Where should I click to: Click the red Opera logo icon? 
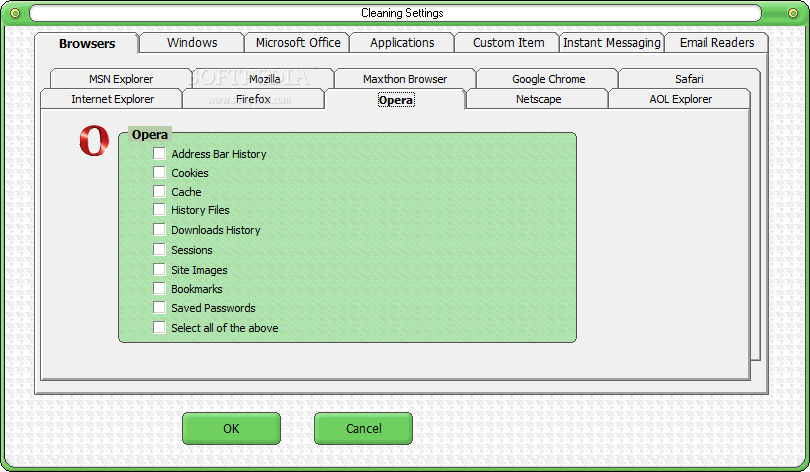coord(94,140)
